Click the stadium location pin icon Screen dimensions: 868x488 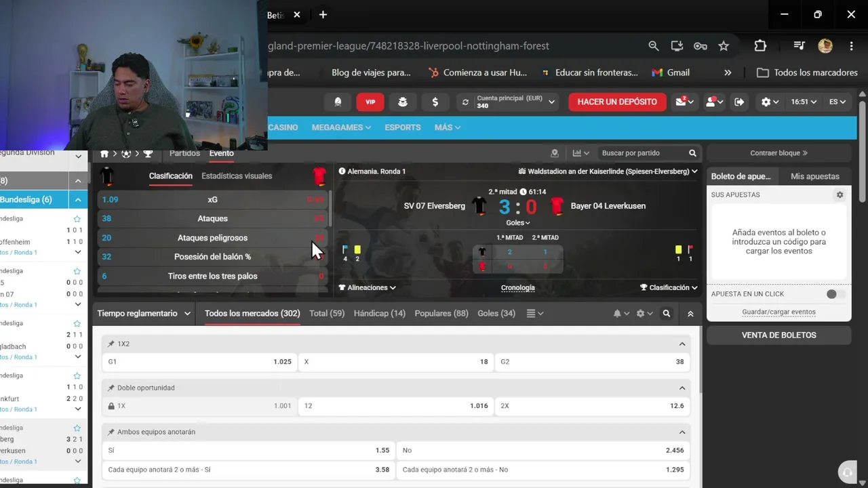[x=555, y=153]
